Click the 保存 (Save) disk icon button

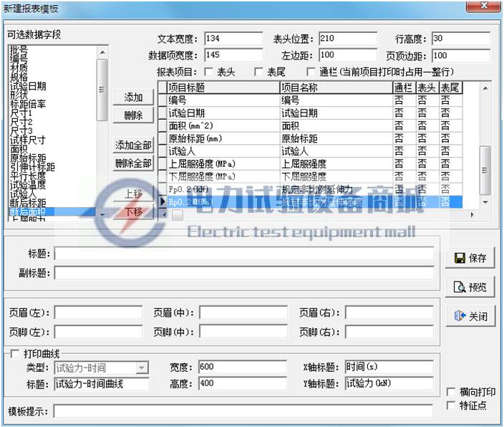(x=470, y=258)
